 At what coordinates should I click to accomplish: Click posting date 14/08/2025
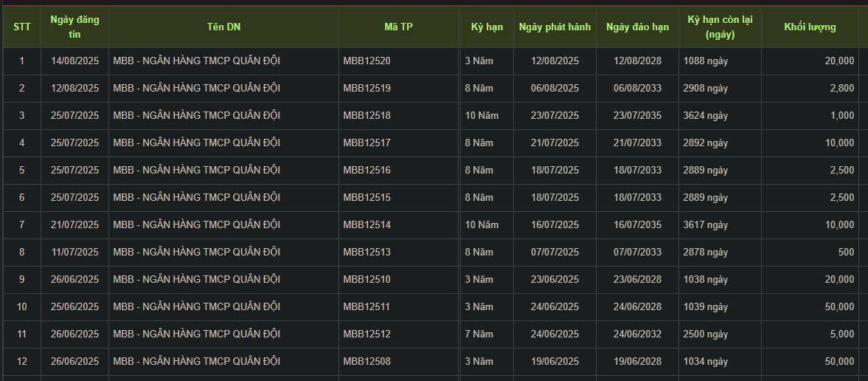74,61
